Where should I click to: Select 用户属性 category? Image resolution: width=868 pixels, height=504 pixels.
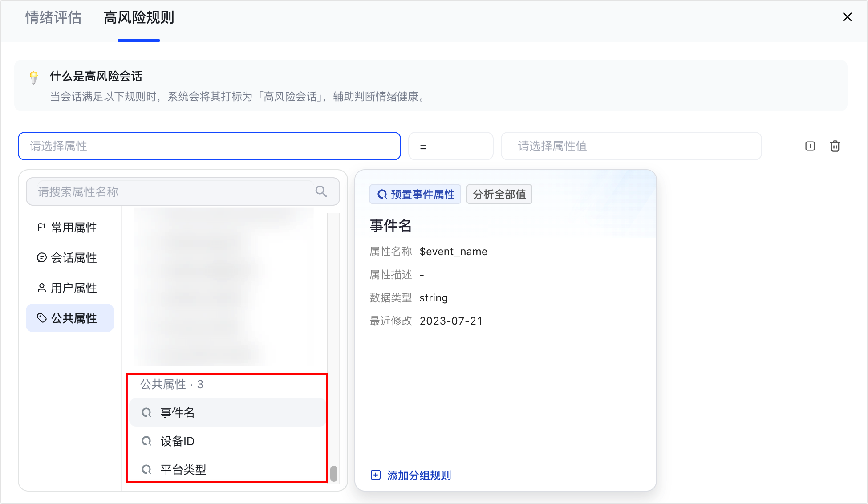(x=70, y=288)
